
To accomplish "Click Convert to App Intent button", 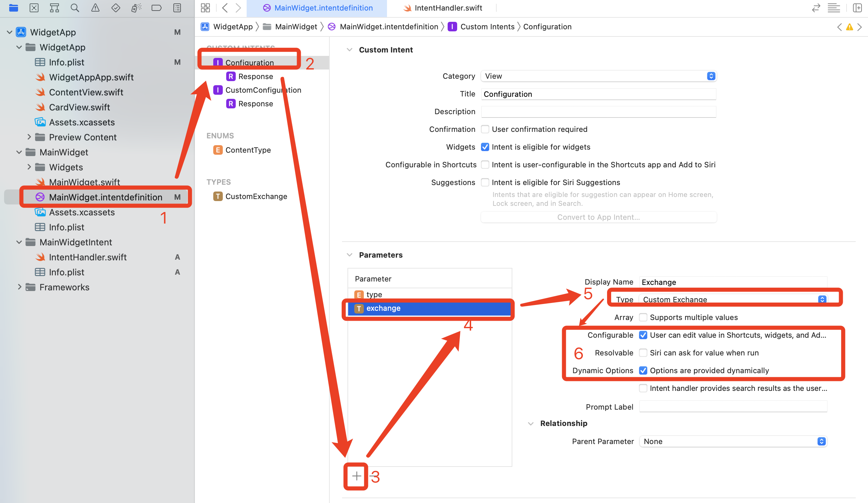I will (599, 217).
